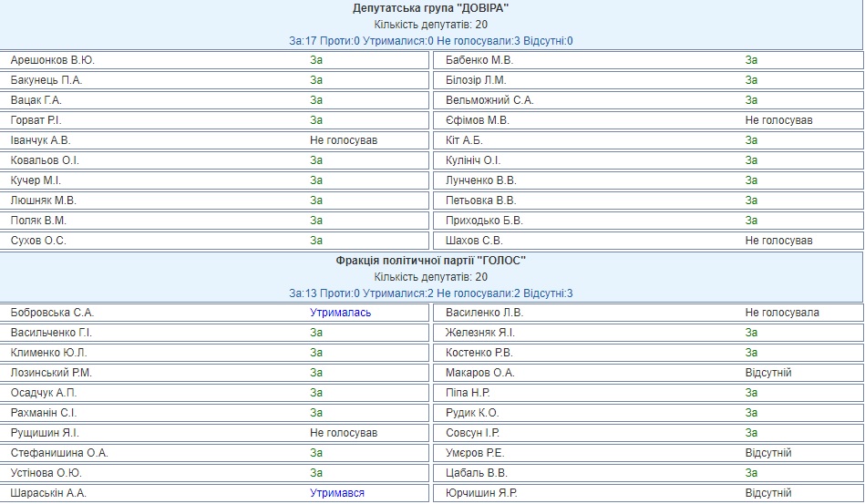
Task: Click deputy Горват Р.І.
Action: point(36,120)
